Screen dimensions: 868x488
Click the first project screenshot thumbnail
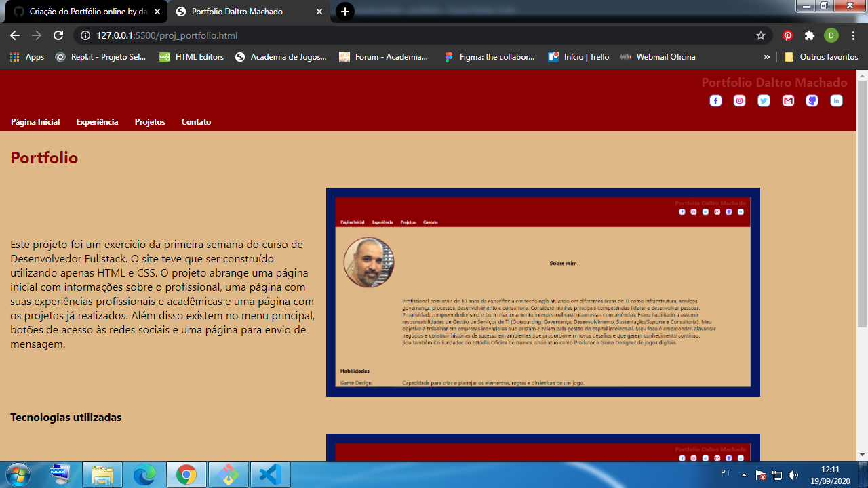pos(543,292)
